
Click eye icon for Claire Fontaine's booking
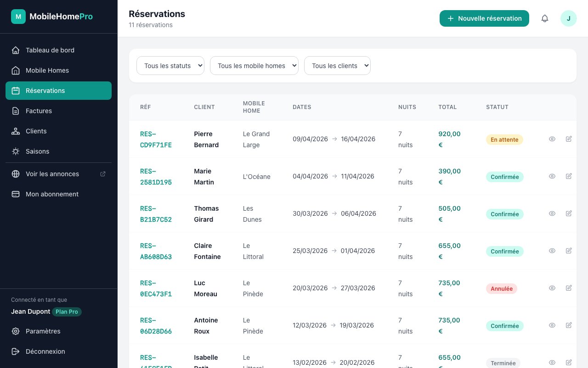552,251
